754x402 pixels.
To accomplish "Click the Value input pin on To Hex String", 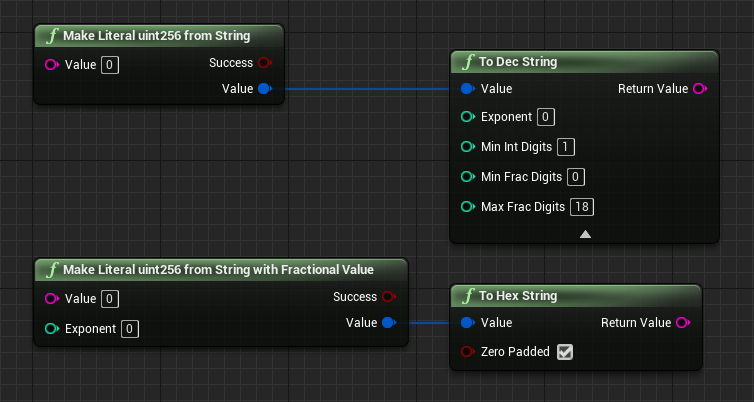I will (467, 323).
